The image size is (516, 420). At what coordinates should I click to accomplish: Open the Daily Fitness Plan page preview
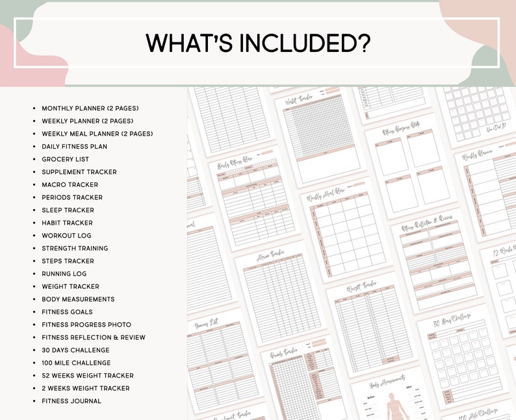point(255,198)
